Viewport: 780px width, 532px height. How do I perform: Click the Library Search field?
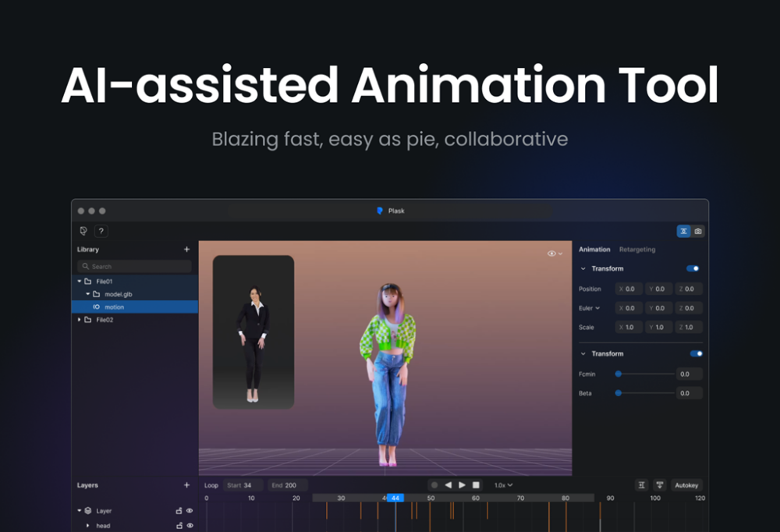tap(134, 266)
